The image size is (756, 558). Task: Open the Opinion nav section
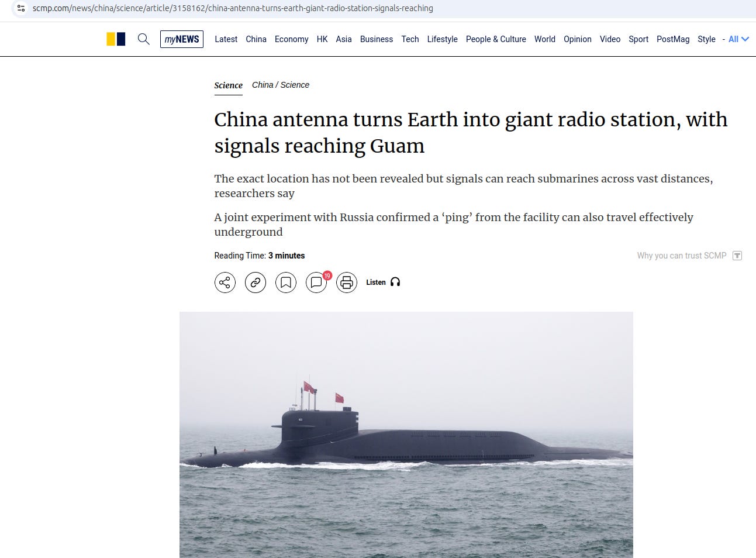578,39
